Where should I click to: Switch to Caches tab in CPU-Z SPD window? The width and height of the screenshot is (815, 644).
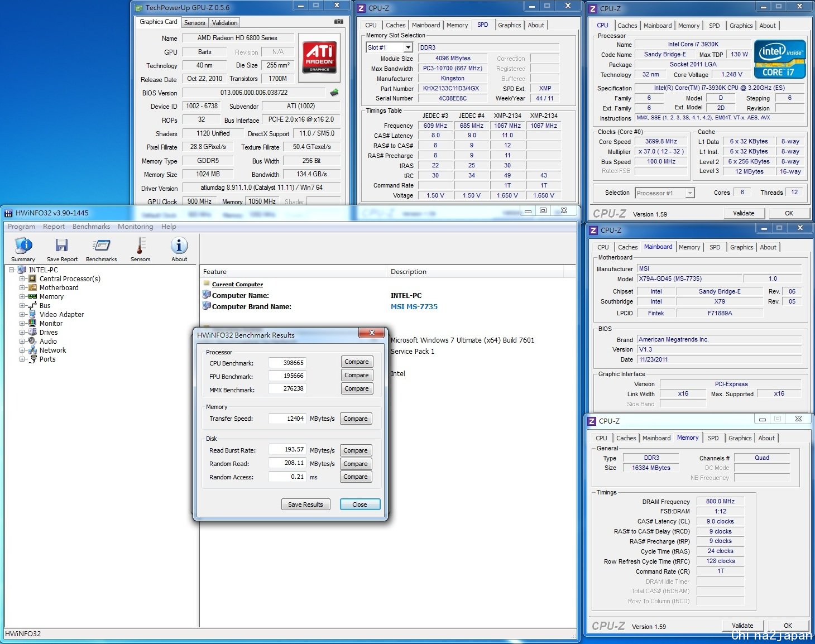[396, 25]
